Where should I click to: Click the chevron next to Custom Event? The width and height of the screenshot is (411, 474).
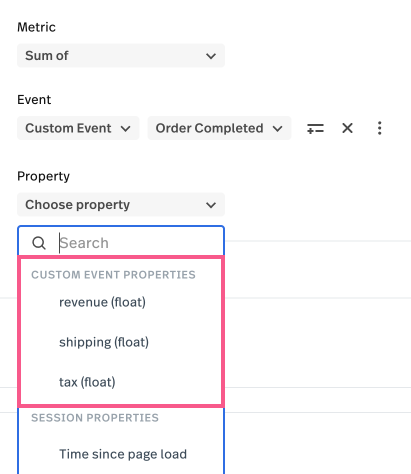pyautogui.click(x=125, y=129)
